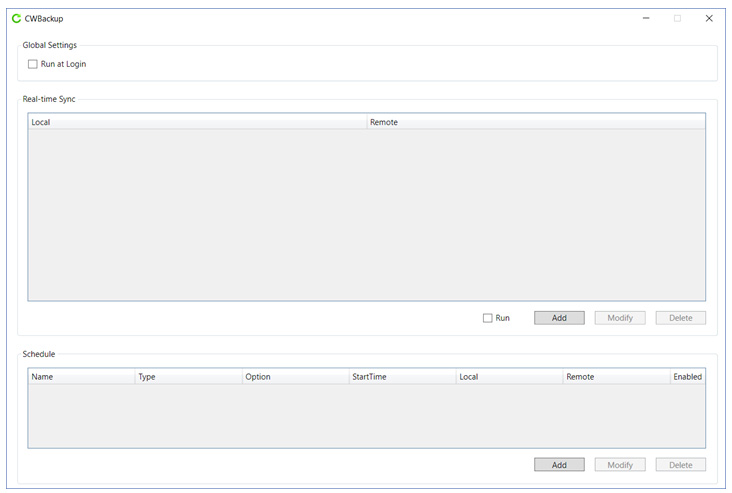Image resolution: width=732 pixels, height=493 pixels.
Task: Close the CWBackup window
Action: (709, 18)
